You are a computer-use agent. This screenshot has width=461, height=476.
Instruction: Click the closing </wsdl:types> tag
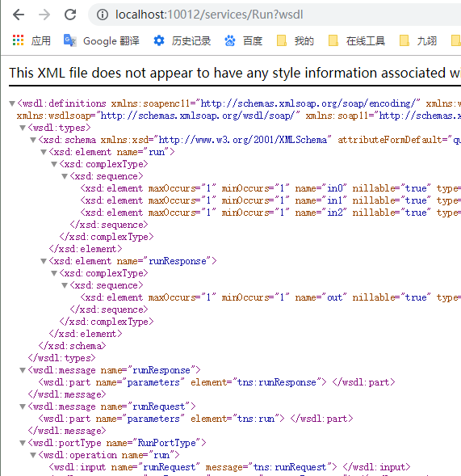[62, 358]
